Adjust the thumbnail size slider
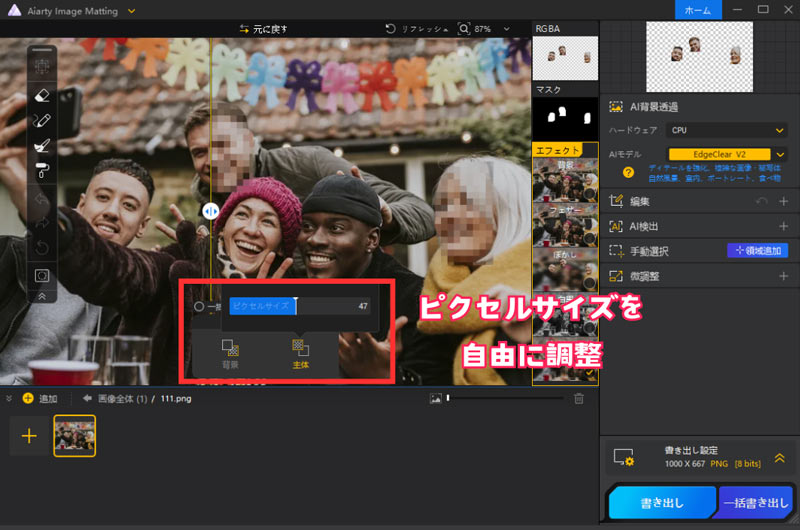The width and height of the screenshot is (800, 530). click(505, 398)
